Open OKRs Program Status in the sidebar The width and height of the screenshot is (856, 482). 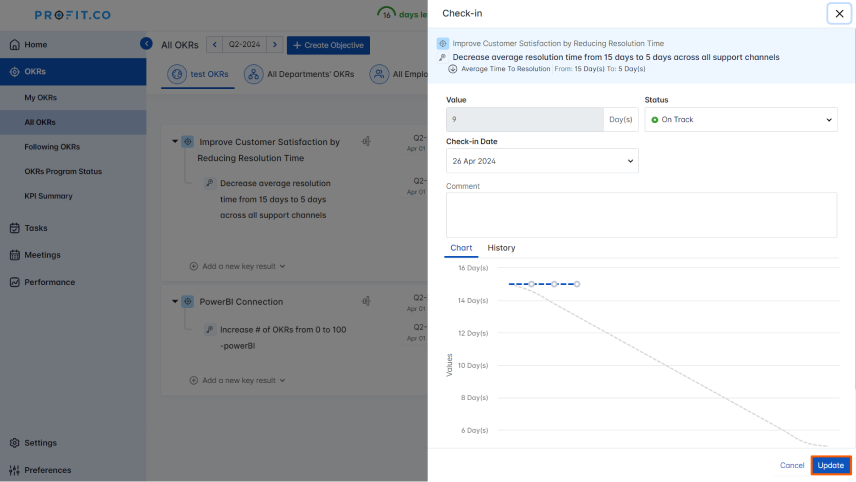pos(63,171)
